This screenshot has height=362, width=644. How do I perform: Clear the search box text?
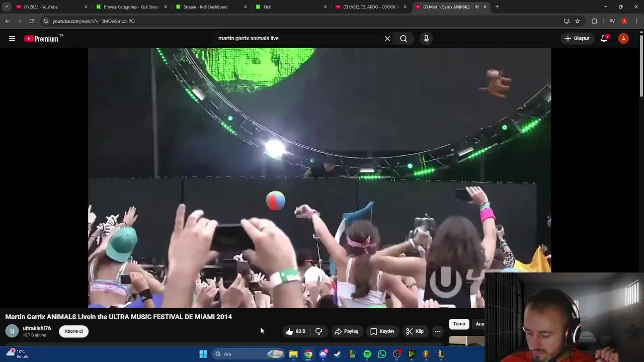(387, 39)
